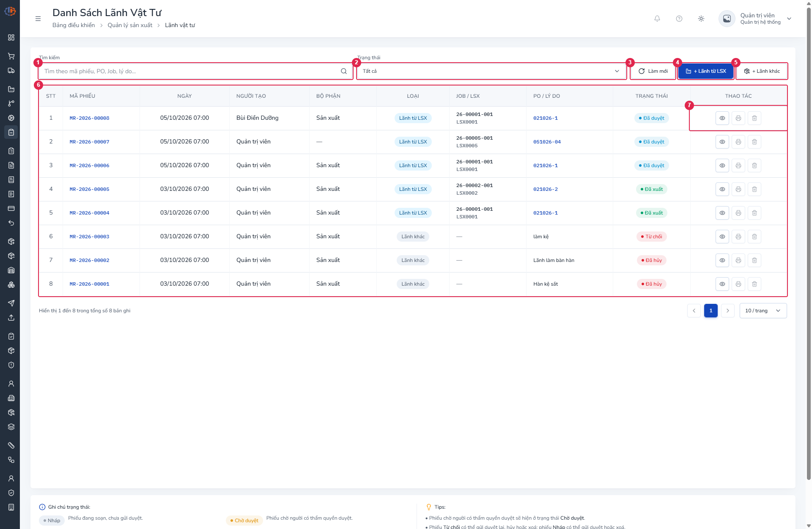812x529 pixels.
Task: Go to previous page arrow
Action: click(694, 311)
